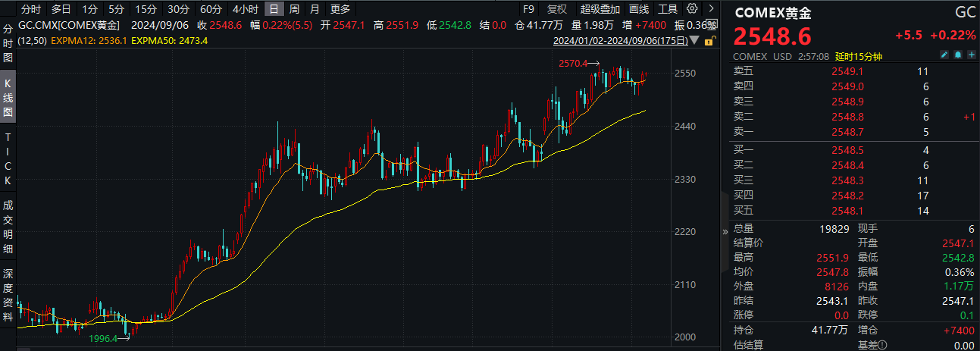Click the EXPMA50: 2473.4 label

(170, 42)
